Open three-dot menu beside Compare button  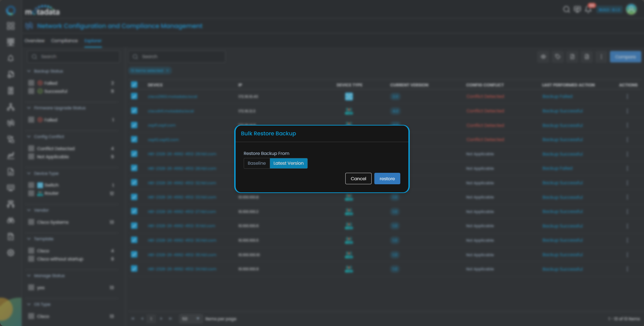point(601,57)
